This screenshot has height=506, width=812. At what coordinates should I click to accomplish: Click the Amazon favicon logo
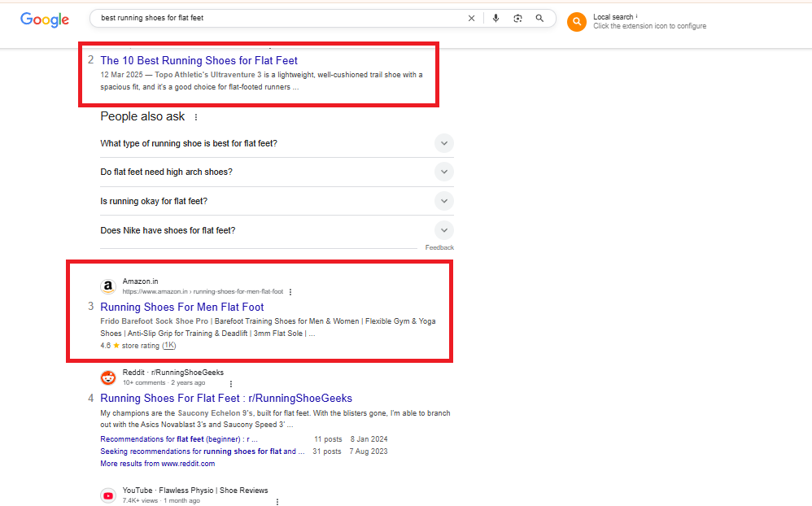pyautogui.click(x=108, y=286)
